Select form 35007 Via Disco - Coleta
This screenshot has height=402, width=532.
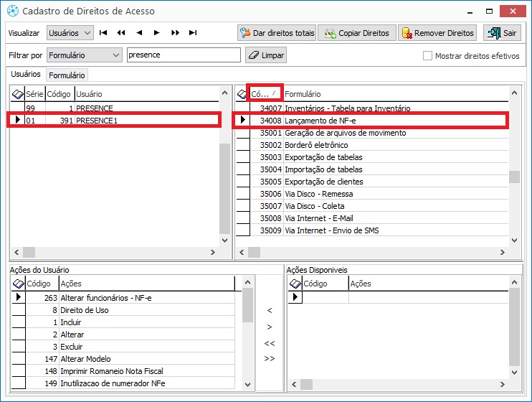tap(372, 206)
